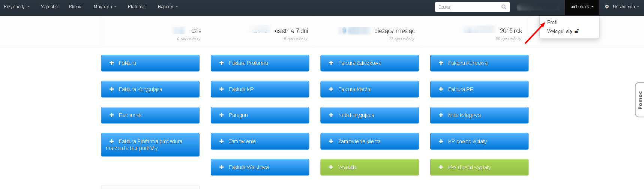
Task: Create a new Faktura Proforma procedura marża document
Action: pos(150,145)
